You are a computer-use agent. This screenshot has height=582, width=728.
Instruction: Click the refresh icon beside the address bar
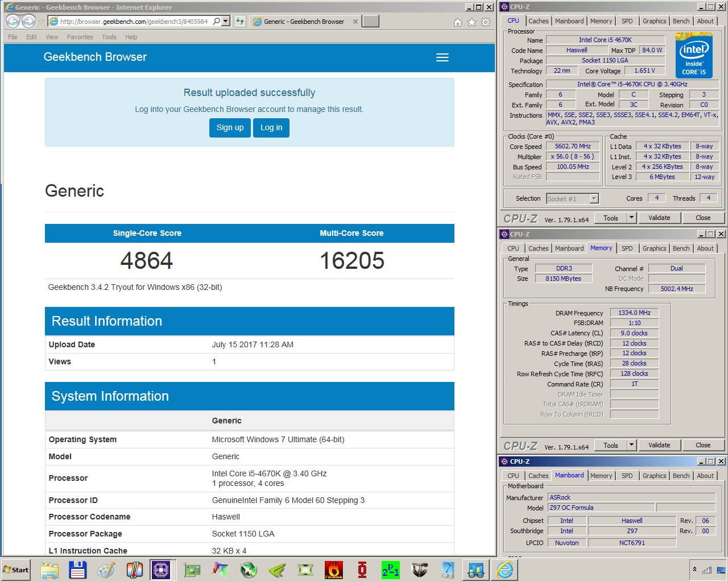point(240,22)
